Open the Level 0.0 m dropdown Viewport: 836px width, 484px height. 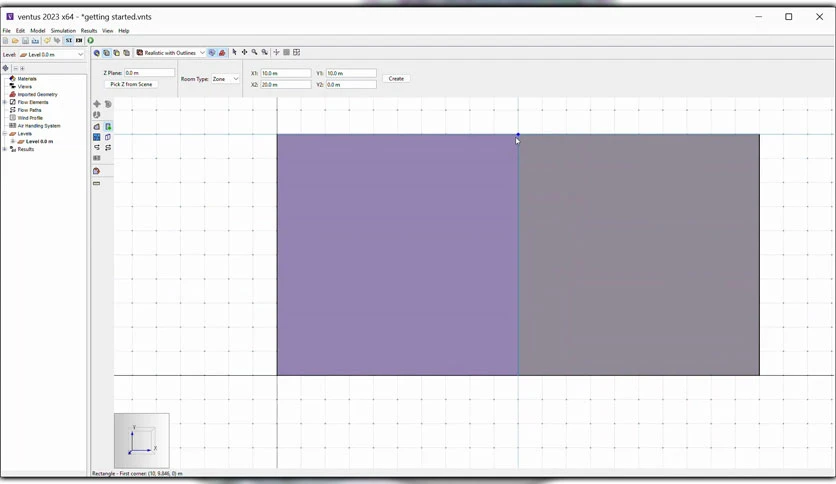pos(52,54)
